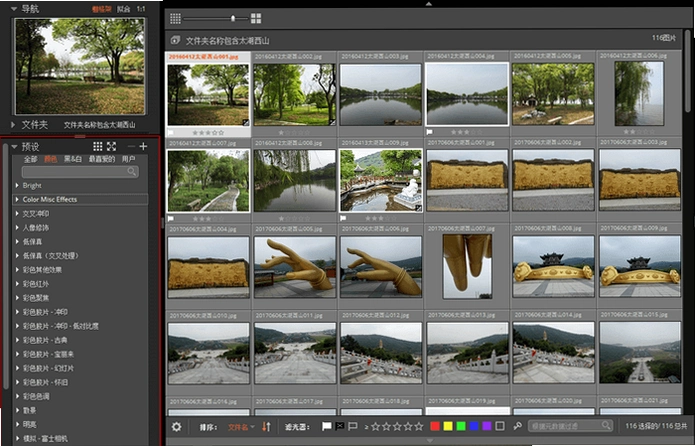Click the 拟合 fit button in navigator

(123, 9)
